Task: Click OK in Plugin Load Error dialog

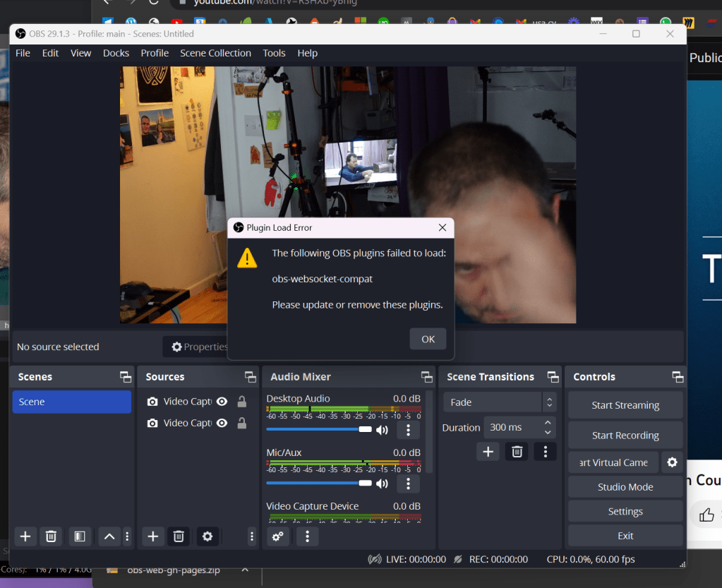Action: point(427,339)
